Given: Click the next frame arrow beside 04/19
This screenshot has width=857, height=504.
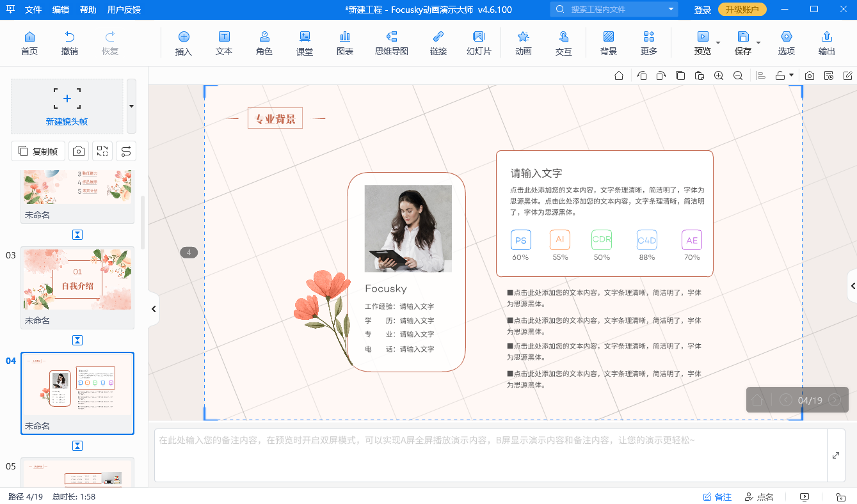Looking at the screenshot, I should [835, 400].
